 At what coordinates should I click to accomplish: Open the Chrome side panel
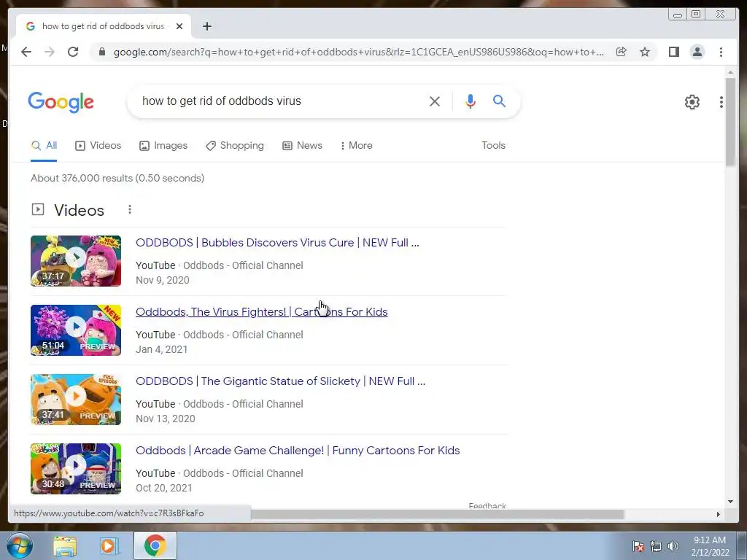tap(673, 52)
